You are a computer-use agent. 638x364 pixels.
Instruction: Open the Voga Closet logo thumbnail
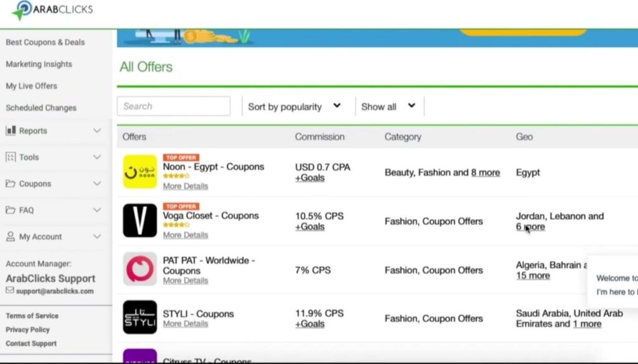coord(140,221)
